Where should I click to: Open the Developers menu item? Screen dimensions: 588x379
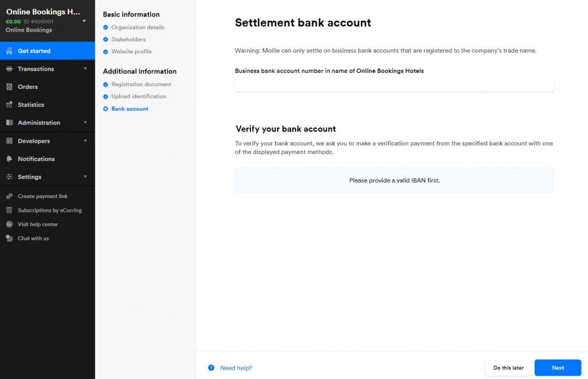pyautogui.click(x=47, y=141)
